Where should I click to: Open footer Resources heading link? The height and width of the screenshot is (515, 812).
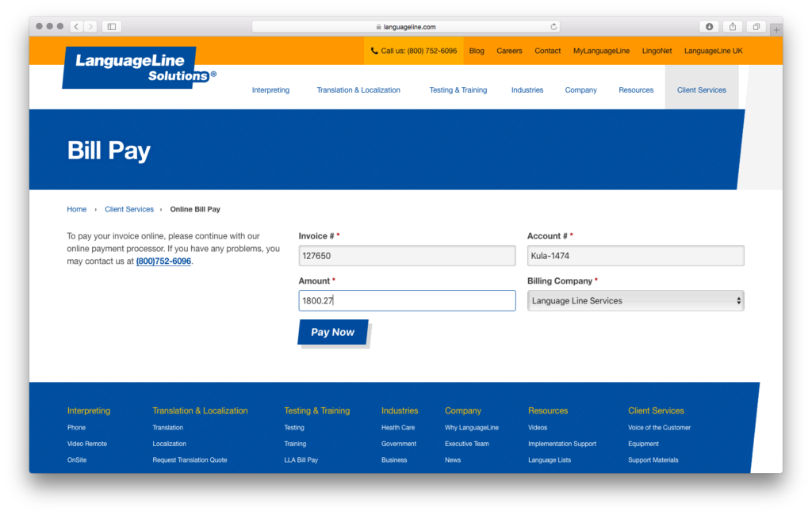coord(548,410)
